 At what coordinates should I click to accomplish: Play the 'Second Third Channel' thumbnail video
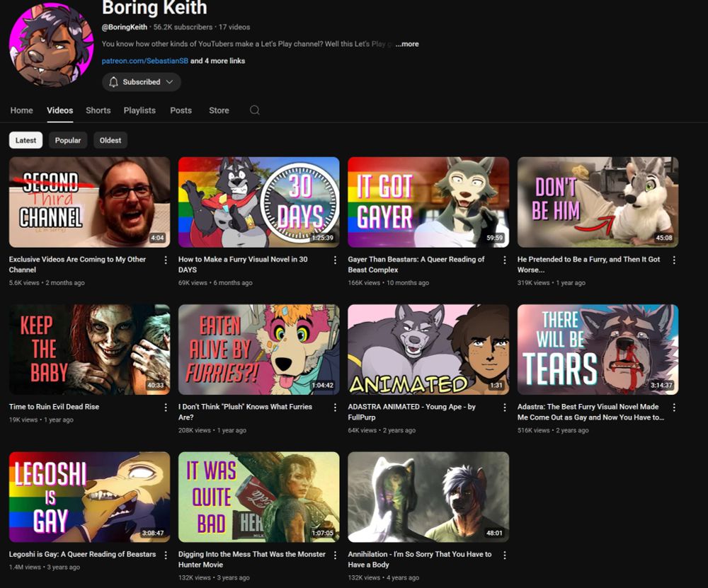(x=89, y=202)
